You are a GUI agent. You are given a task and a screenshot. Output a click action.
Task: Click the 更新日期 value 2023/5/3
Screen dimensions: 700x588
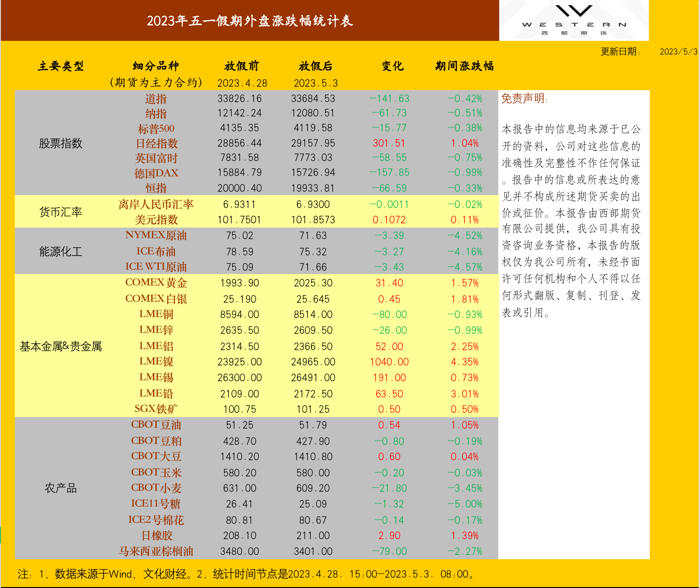(x=678, y=52)
